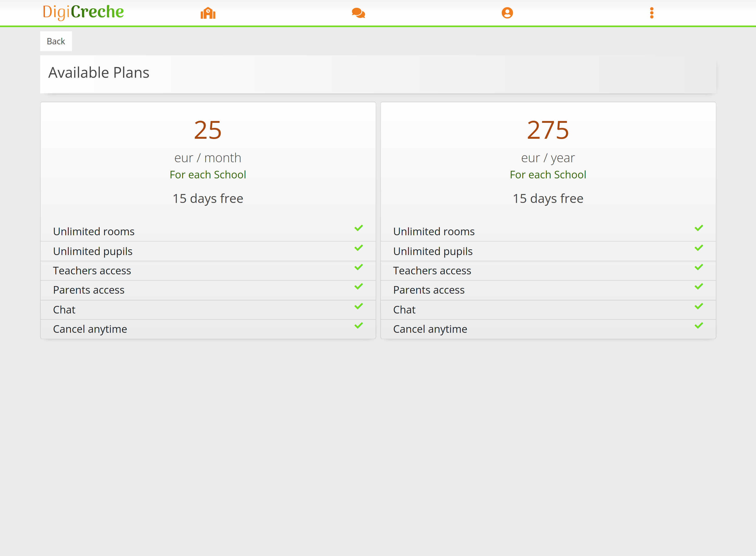The image size is (756, 556).
Task: Click 'Parents access' text in monthly plan
Action: (88, 290)
